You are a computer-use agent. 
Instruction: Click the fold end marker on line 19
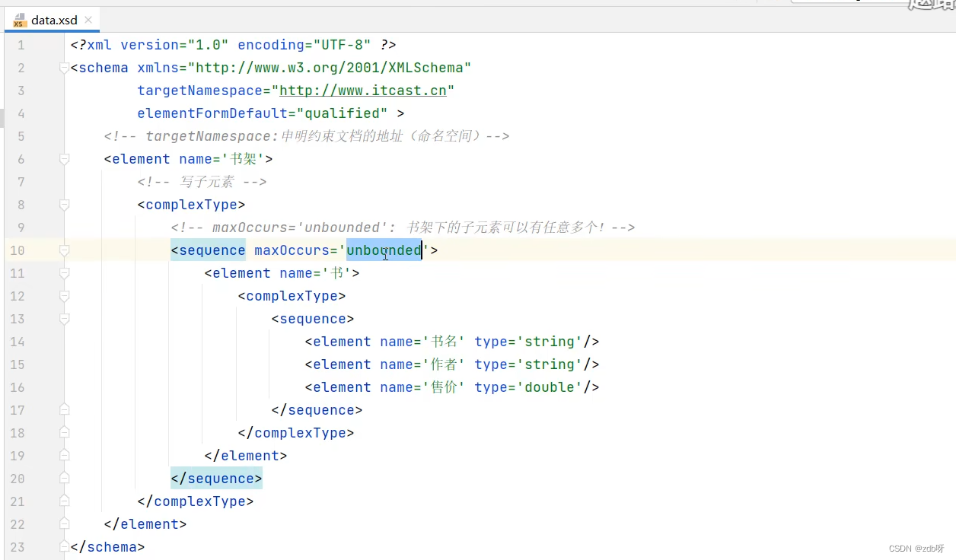[64, 455]
